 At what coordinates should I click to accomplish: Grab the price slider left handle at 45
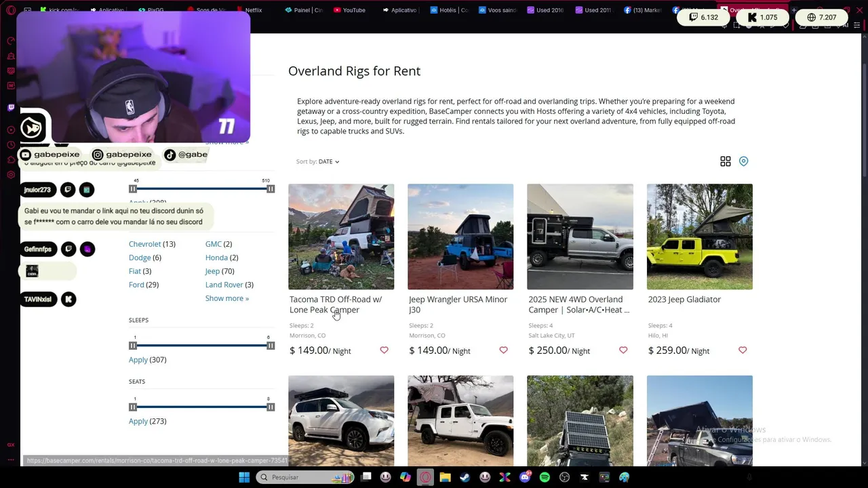[x=133, y=189]
